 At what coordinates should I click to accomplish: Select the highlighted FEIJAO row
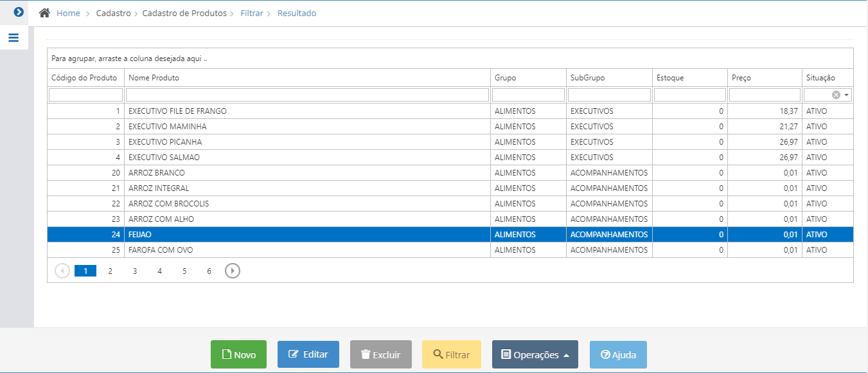pos(450,235)
